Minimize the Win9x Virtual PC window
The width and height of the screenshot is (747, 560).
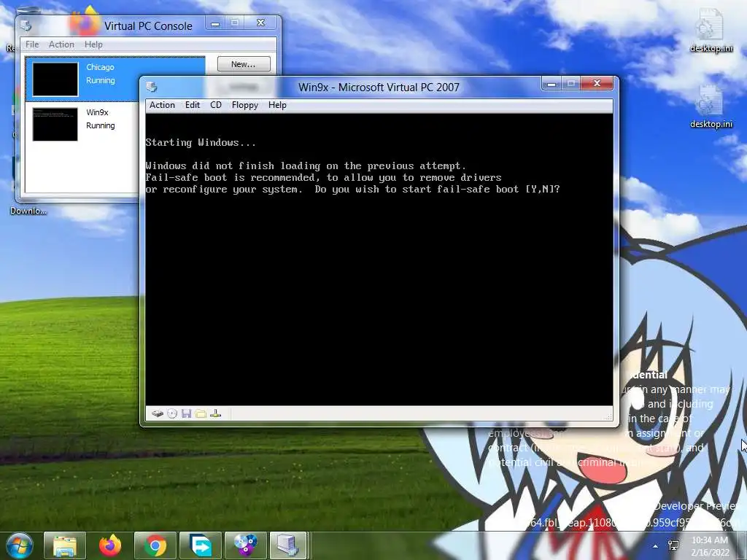(x=551, y=84)
